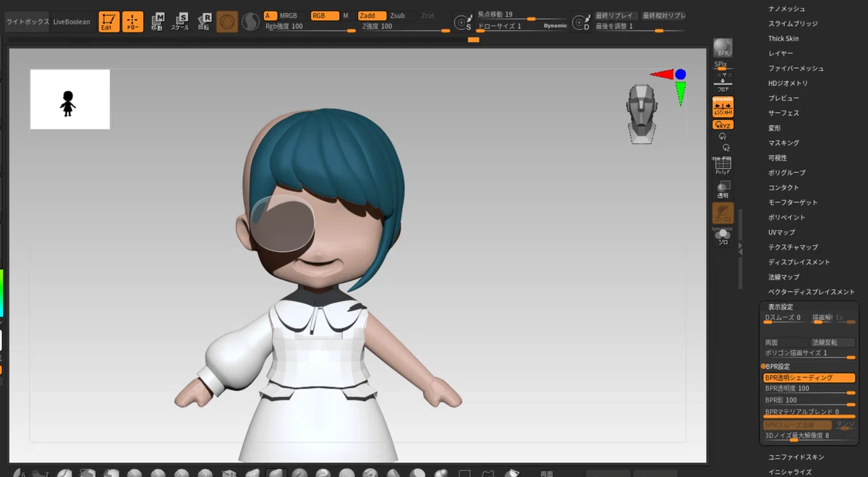Expand ナノメッシュ palette section
Image resolution: width=868 pixels, height=477 pixels.
point(786,9)
